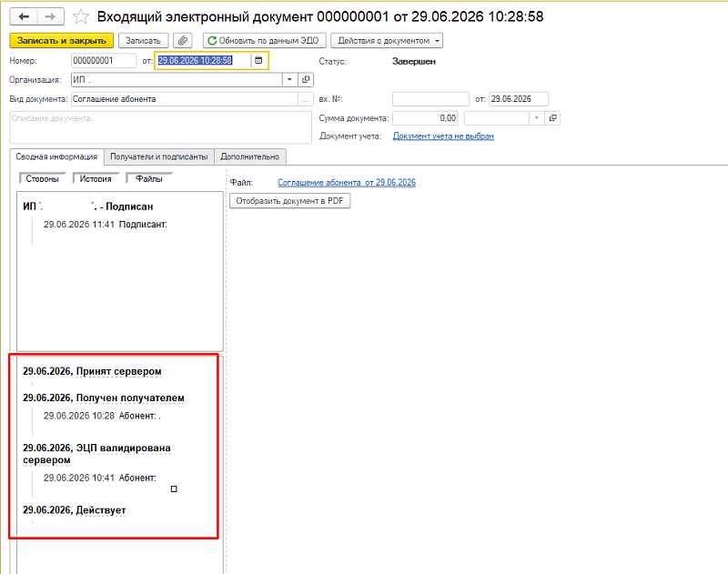Click status value Завершен
The width and height of the screenshot is (728, 574).
tap(414, 61)
